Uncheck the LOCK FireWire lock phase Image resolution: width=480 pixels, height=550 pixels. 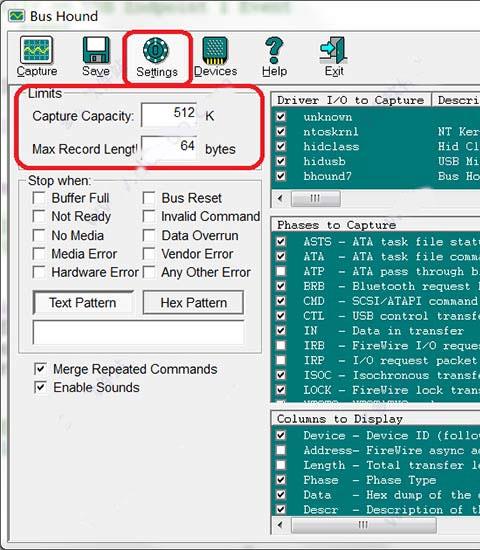click(x=281, y=390)
